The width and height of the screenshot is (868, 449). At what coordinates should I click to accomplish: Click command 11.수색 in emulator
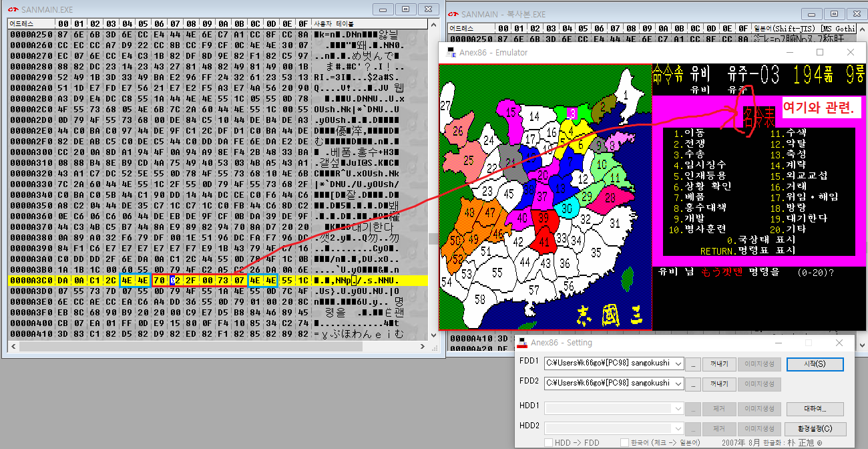tap(788, 133)
